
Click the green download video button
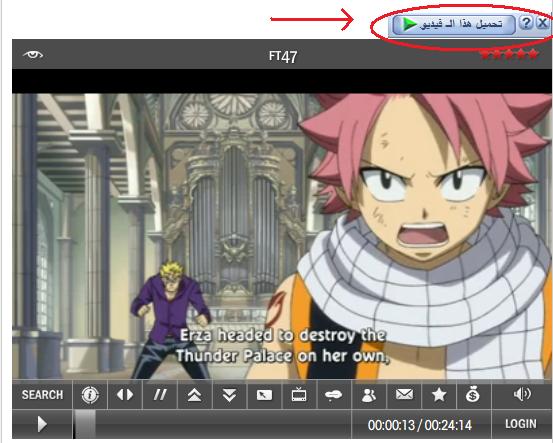(x=454, y=24)
